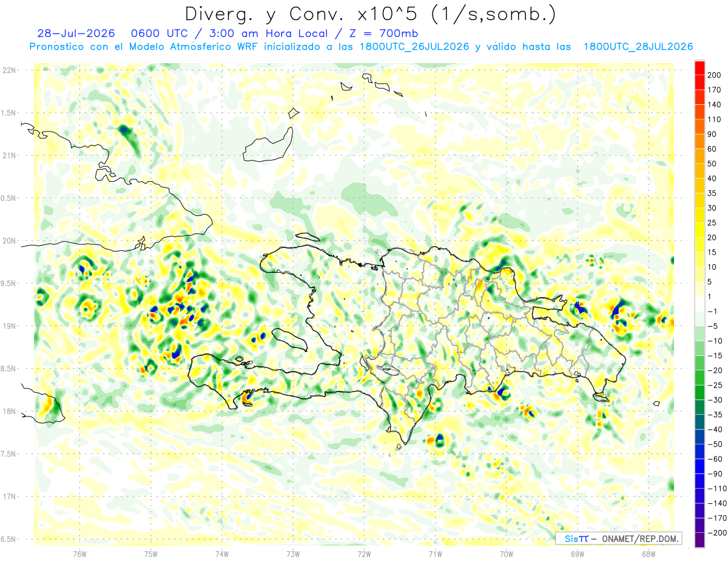Click the "19N" latitude label

click(9, 326)
